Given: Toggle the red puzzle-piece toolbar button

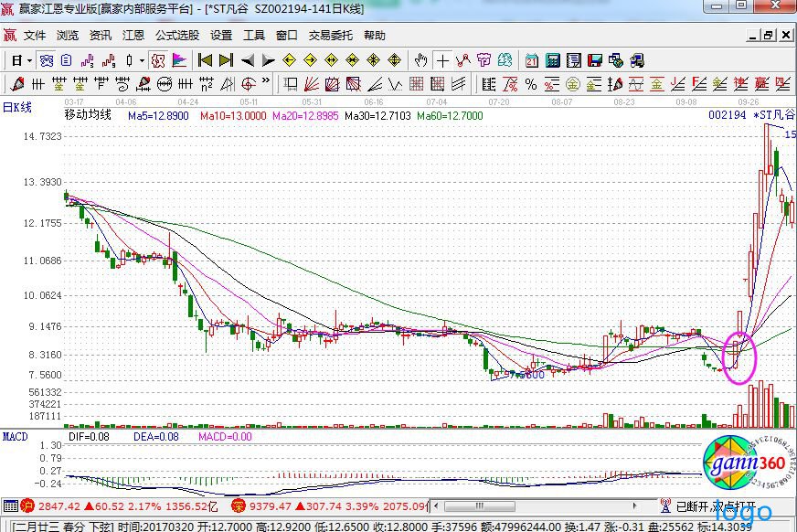Looking at the screenshot, I should point(158,60).
